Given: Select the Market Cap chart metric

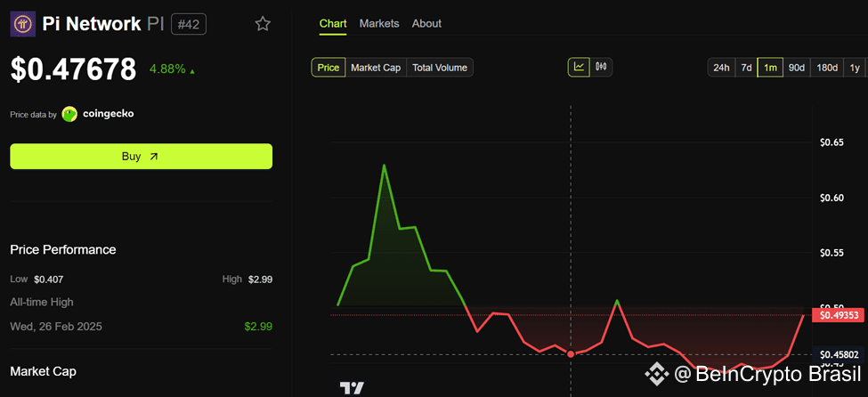Looking at the screenshot, I should [x=376, y=68].
